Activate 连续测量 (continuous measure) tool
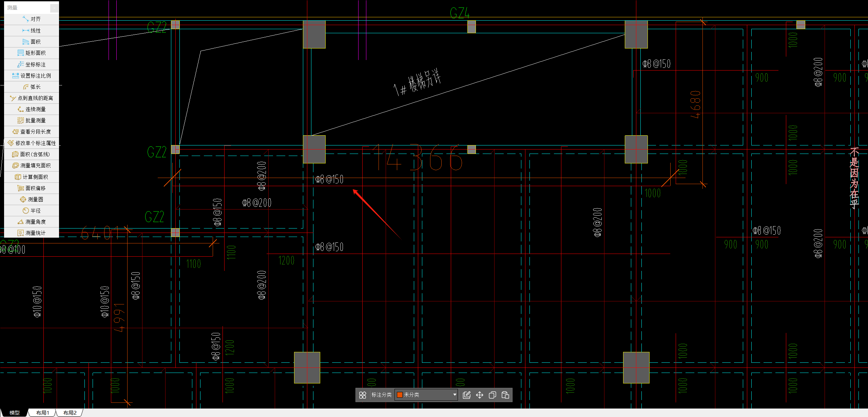The image size is (868, 417). pos(32,109)
